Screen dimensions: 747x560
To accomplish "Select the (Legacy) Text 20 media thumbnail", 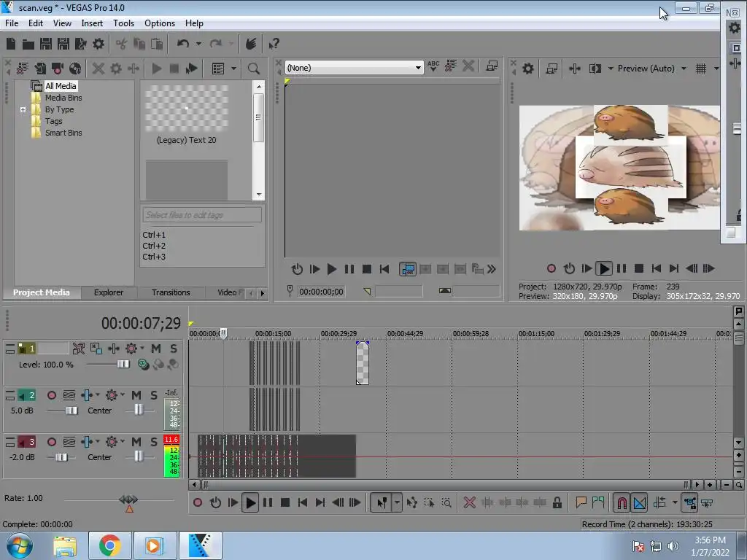I will coord(186,109).
